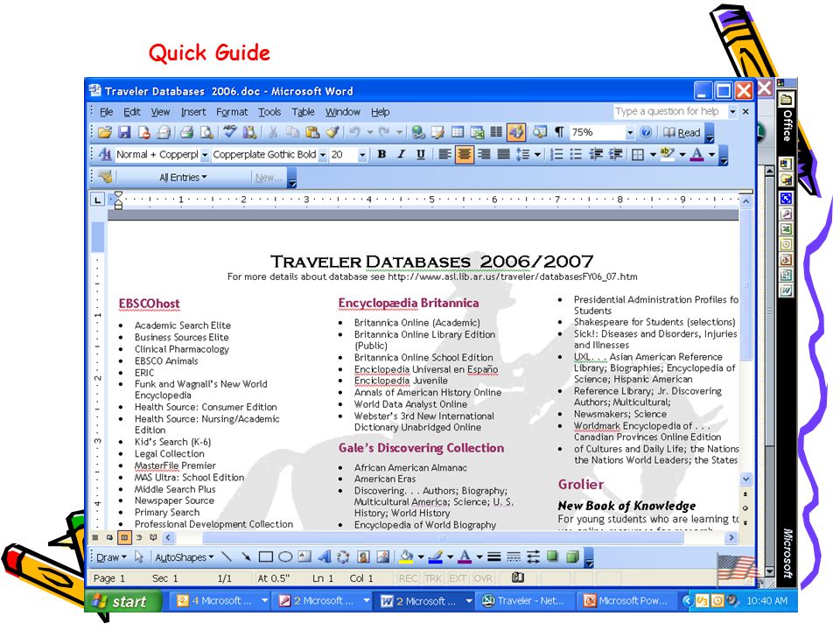Click the 3-D Style icon
The image size is (840, 630).
(572, 557)
